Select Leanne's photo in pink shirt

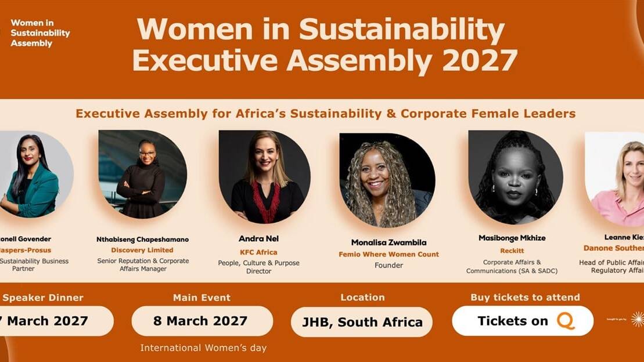(614, 179)
